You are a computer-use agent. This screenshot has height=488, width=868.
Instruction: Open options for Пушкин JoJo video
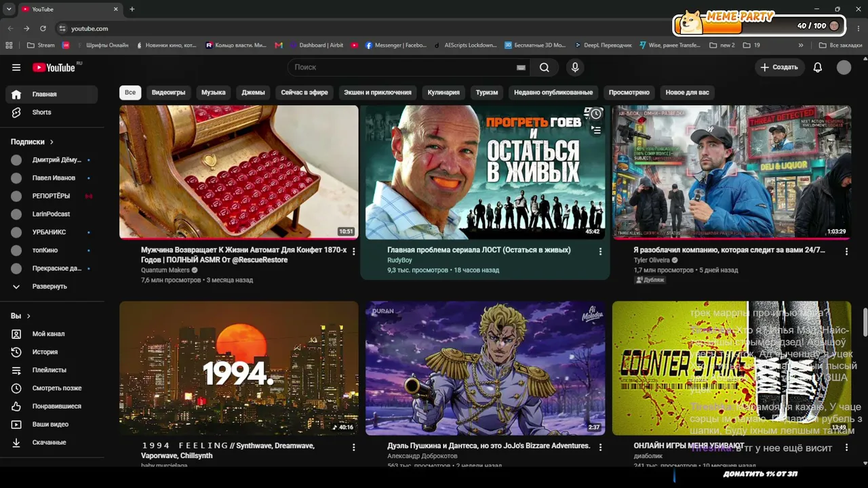pos(599,447)
